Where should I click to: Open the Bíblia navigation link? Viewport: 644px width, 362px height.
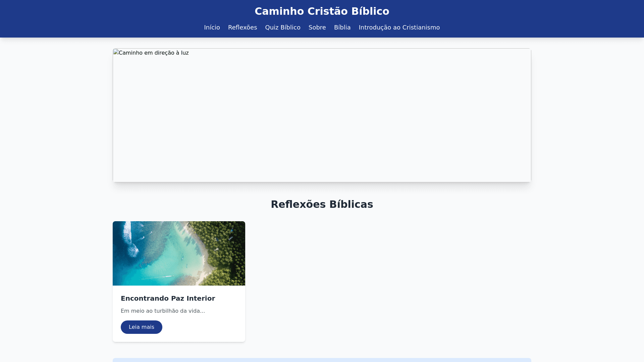click(342, 27)
